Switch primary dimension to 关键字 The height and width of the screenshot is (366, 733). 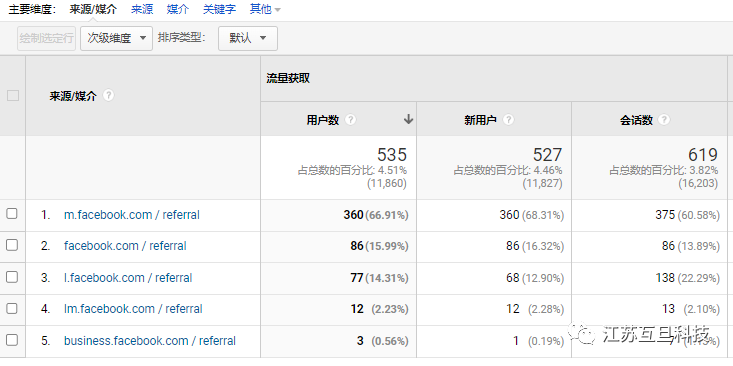click(219, 9)
